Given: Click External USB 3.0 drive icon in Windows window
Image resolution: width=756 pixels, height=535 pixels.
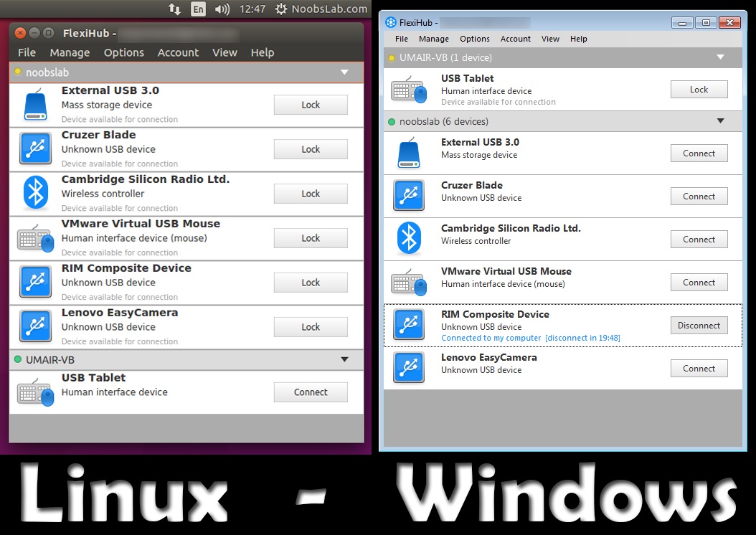Looking at the screenshot, I should (409, 153).
